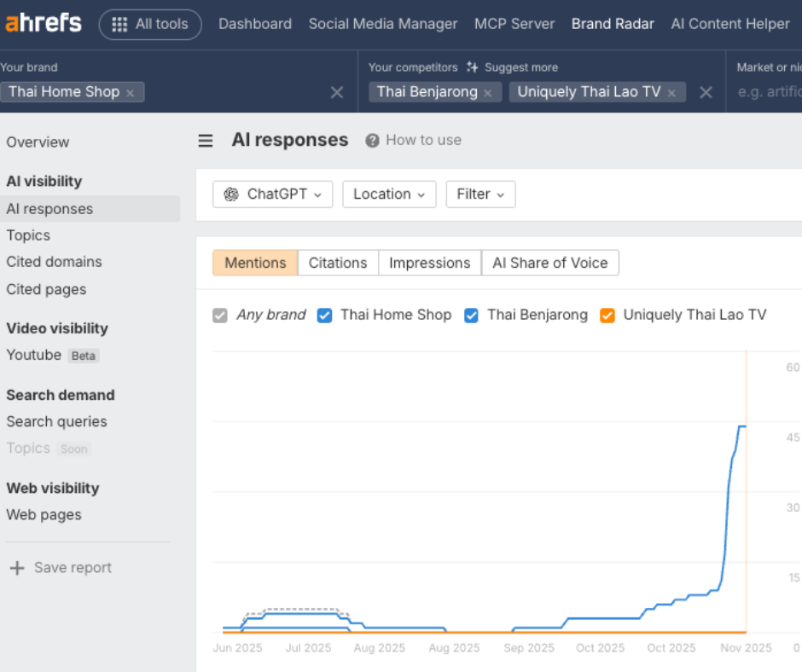
Task: Open the Filter dropdown
Action: point(480,194)
